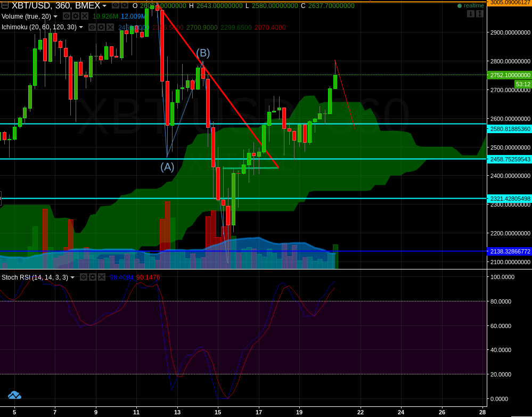Expand the Stoch RSI (14, 14, 3, 3) dropdown
532x417 pixels.
click(72, 277)
